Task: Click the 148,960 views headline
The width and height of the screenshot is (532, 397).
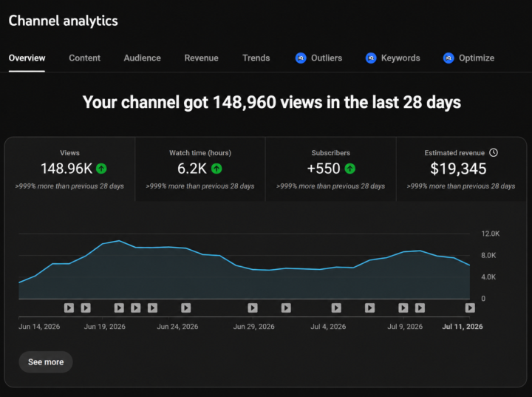Action: (x=271, y=102)
